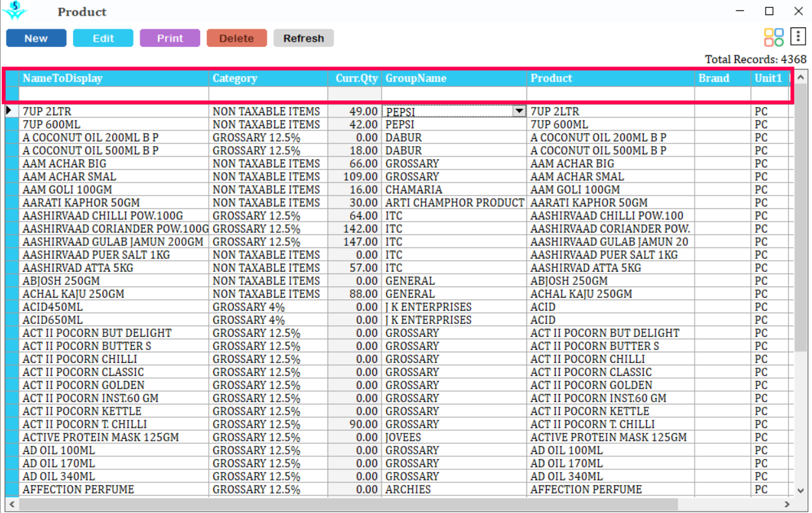Select AFFECTION PERFUME name cell
Image resolution: width=812 pixels, height=513 pixels.
(x=113, y=490)
